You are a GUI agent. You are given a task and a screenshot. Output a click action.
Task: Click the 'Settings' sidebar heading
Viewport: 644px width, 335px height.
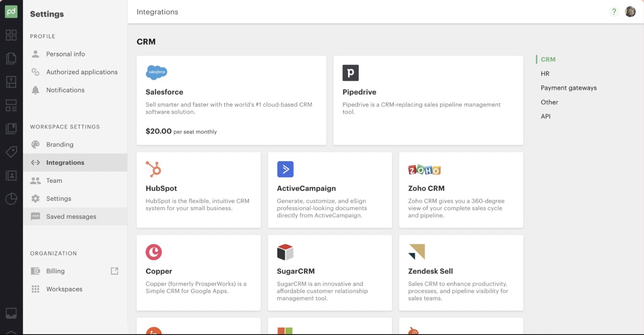click(47, 14)
